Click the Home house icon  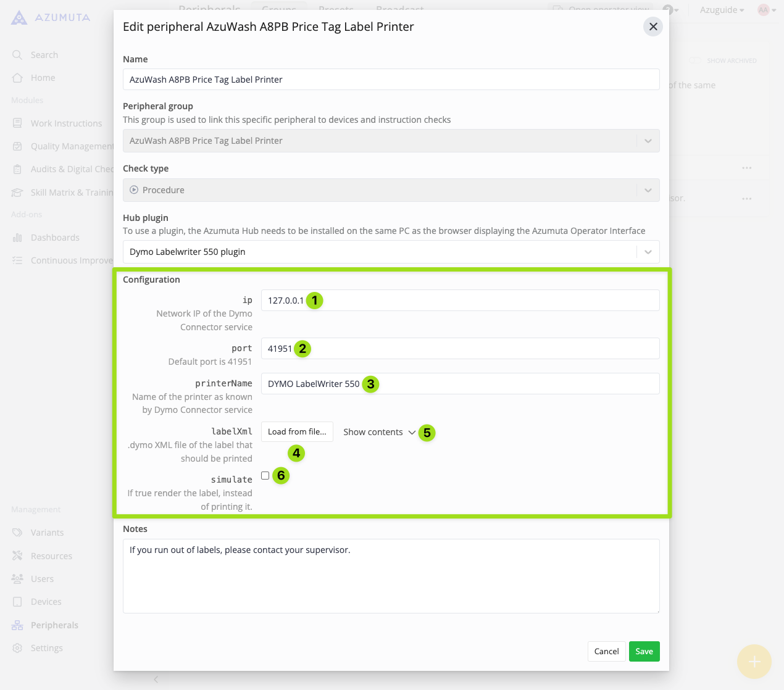(x=17, y=78)
